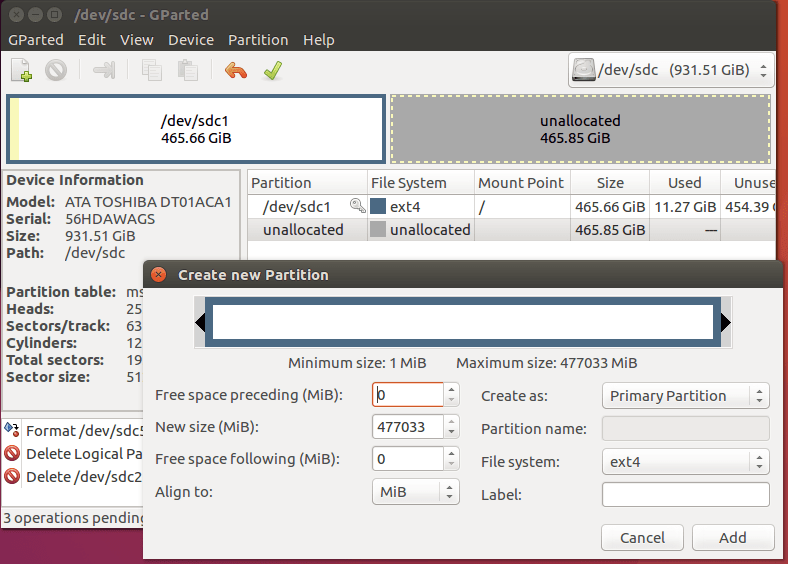Close the Create new Partition dialog
Screen dimensions: 788x564
tap(158, 274)
